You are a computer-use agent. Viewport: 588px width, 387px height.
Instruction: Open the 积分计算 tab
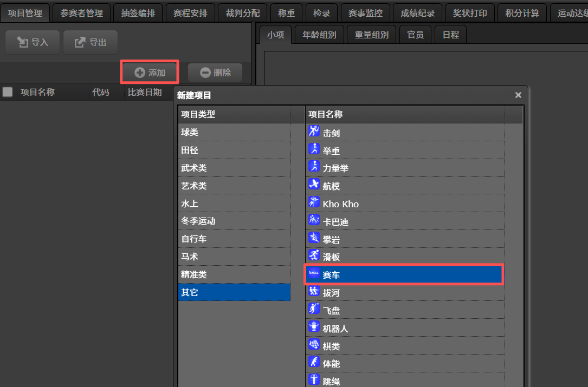522,13
